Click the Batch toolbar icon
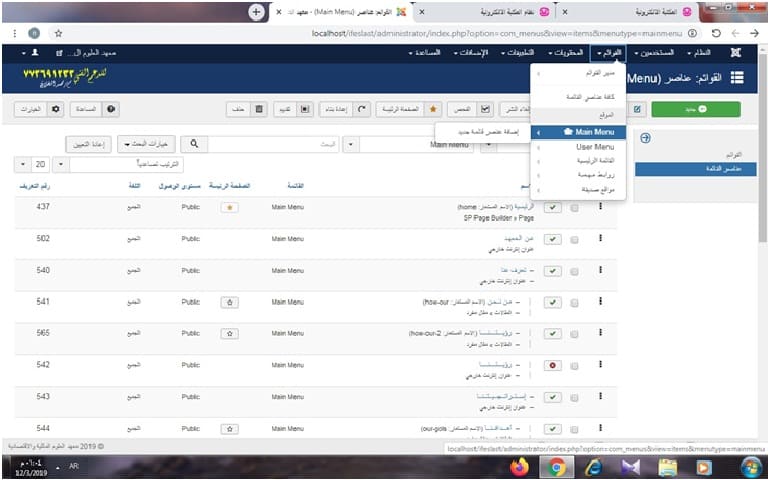The width and height of the screenshot is (768, 480). click(x=305, y=109)
